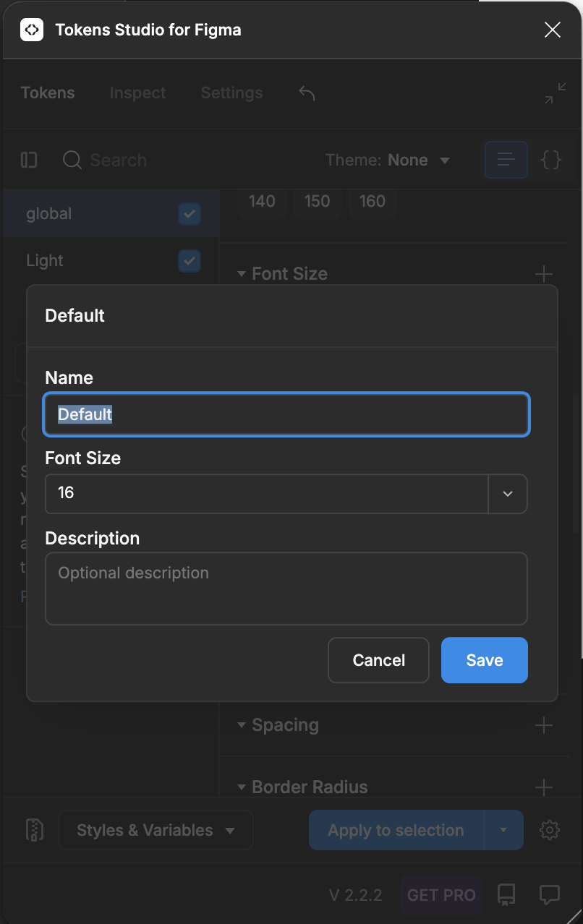The height and width of the screenshot is (924, 583).
Task: Close the Tokens Studio plugin window
Action: tap(553, 30)
